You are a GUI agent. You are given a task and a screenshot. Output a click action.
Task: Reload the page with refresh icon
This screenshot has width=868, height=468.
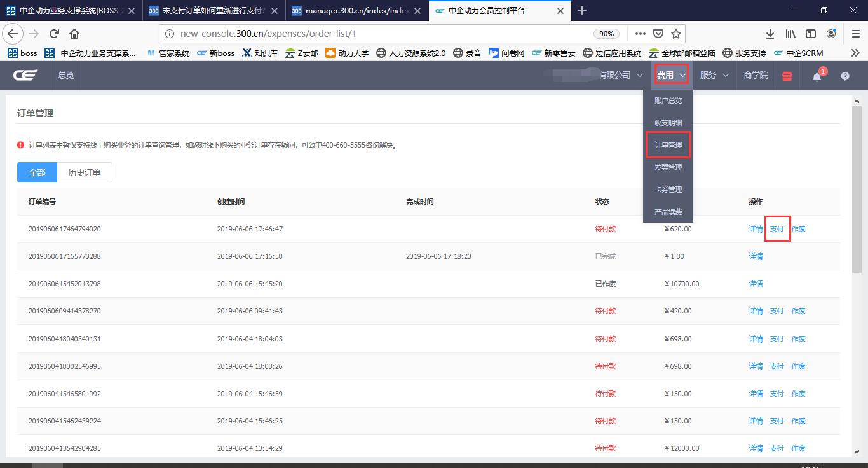[54, 34]
